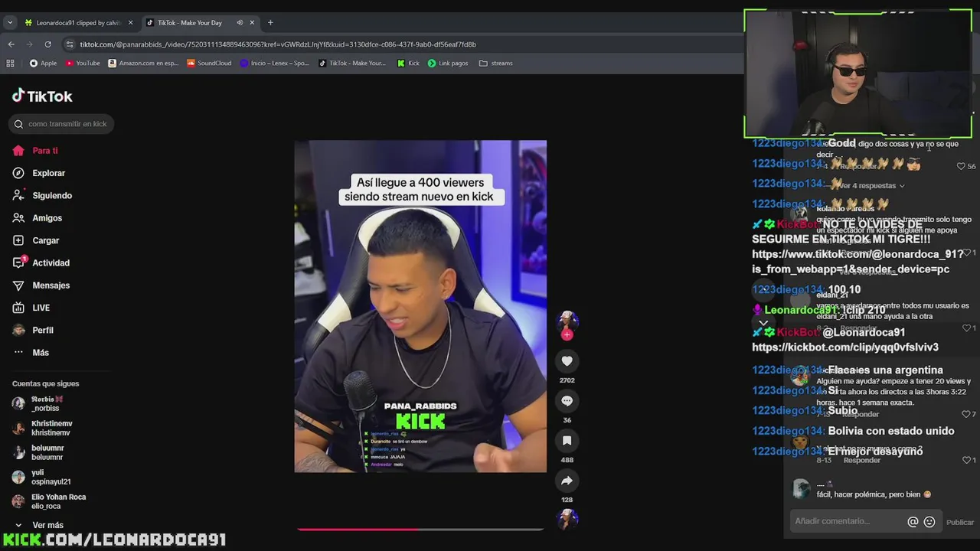Open the Amazon.com bookmark
Viewport: 980px width, 551px height.
click(x=144, y=63)
